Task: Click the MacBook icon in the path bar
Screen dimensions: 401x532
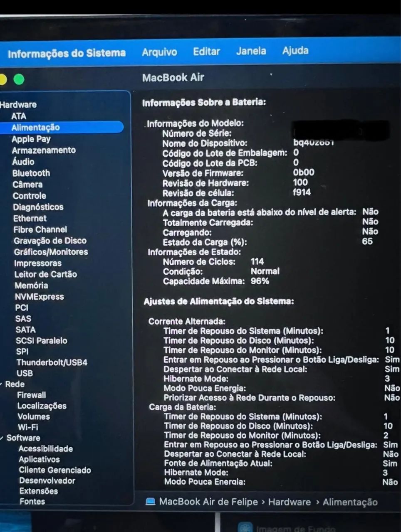Action: 150,502
